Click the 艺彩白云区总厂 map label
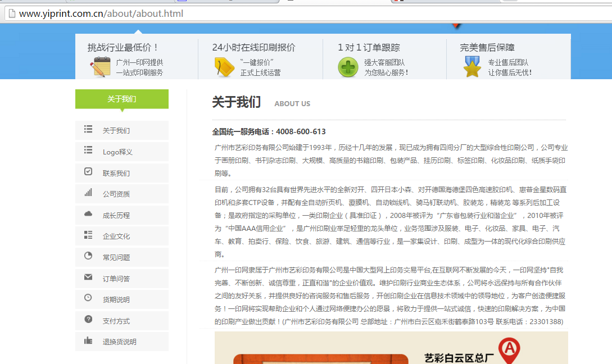Viewport: 612px width, 364px height. click(x=459, y=358)
